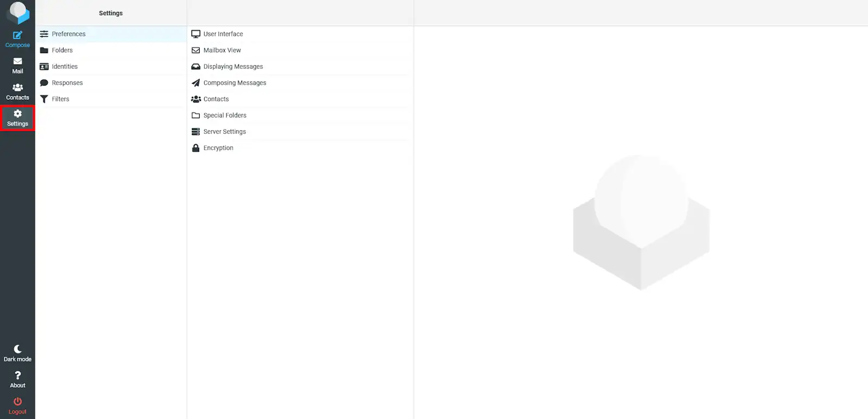Click the Settings gear icon
This screenshot has width=868, height=419.
17,114
